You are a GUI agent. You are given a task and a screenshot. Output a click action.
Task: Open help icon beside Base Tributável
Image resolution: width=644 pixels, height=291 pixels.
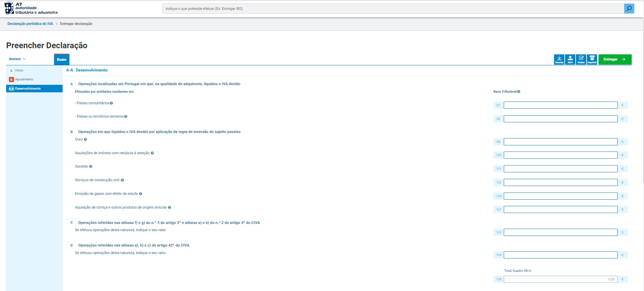tap(519, 92)
